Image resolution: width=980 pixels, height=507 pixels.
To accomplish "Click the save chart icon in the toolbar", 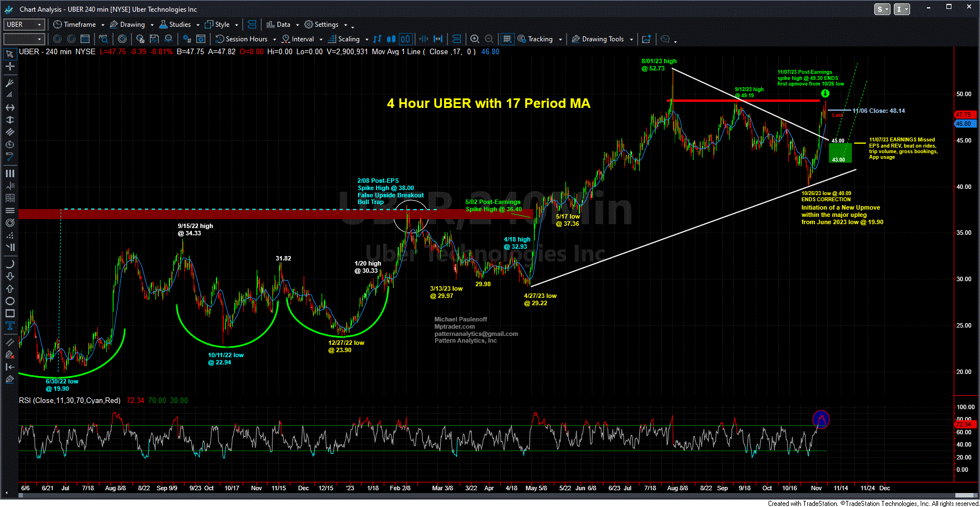I will click(154, 39).
